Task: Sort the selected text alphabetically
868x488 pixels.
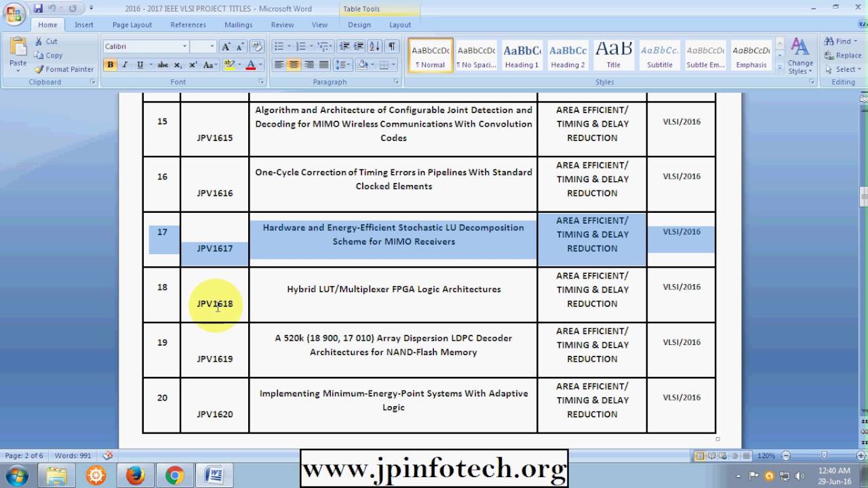Action: pyautogui.click(x=375, y=46)
